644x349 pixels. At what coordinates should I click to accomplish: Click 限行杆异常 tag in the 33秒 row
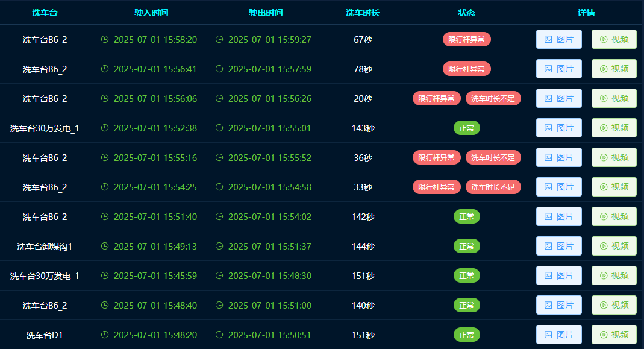437,187
